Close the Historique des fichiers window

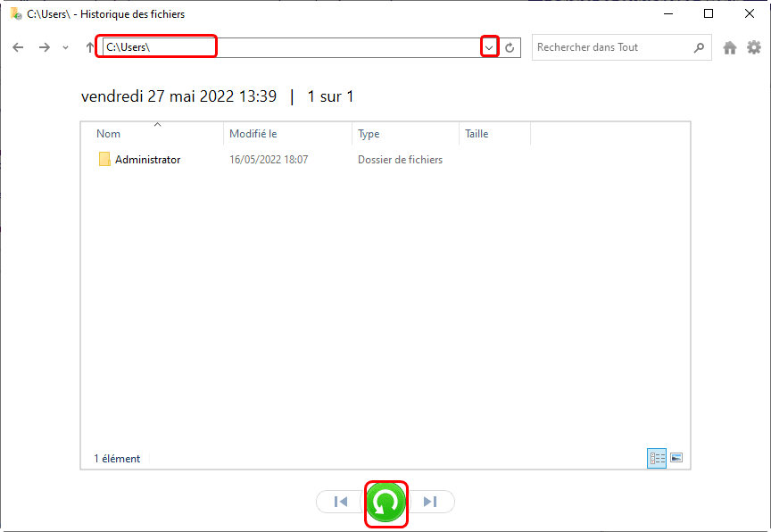click(750, 13)
